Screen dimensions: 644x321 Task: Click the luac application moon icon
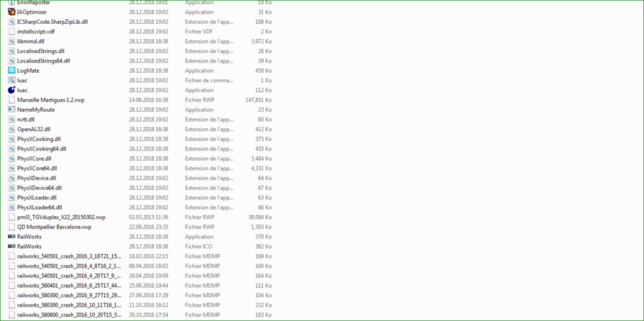click(x=12, y=90)
